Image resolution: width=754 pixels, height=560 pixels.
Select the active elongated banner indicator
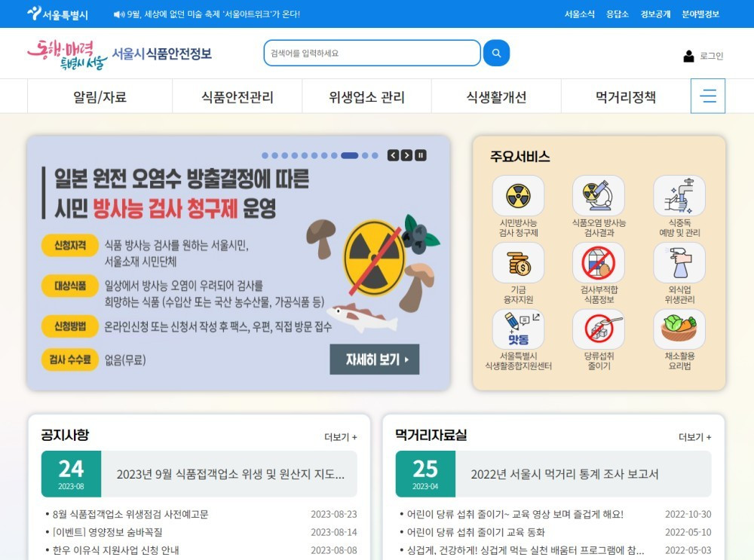350,155
